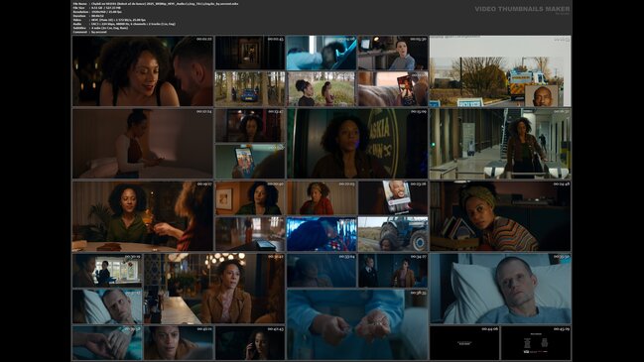Select thumbnail of woman in grey sweater at desk
Screen dimensions: 644x362
(x=393, y=53)
